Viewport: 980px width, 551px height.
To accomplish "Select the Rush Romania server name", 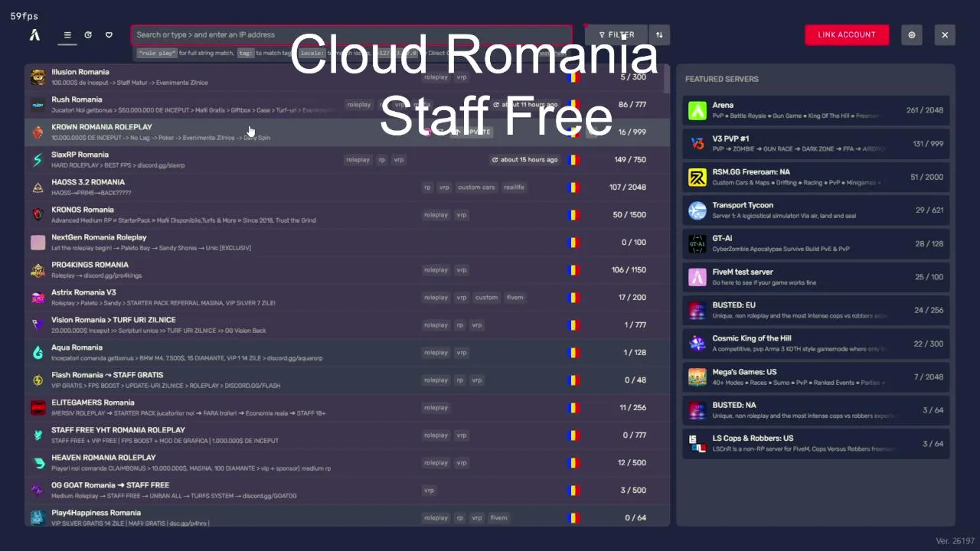I will pos(77,99).
